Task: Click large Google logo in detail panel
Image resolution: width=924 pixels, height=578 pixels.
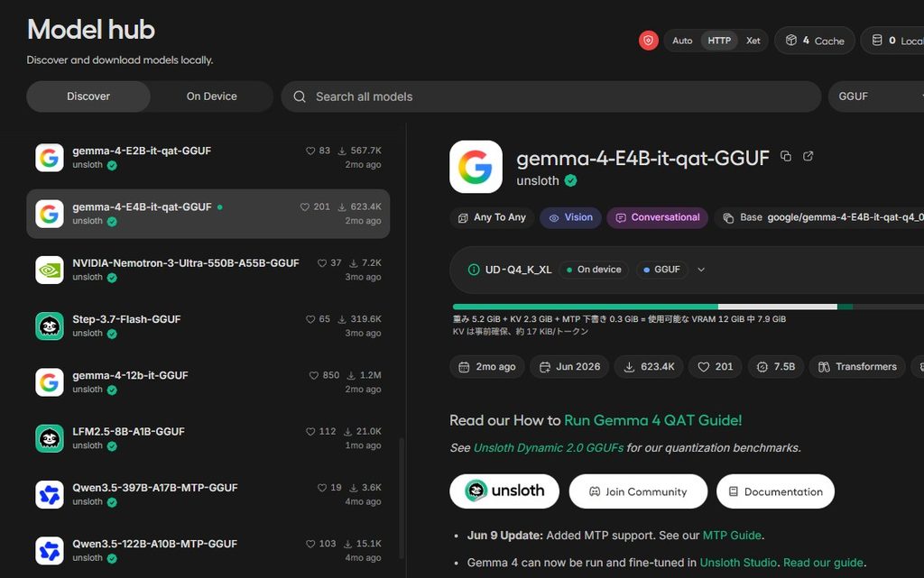Action: pos(476,167)
